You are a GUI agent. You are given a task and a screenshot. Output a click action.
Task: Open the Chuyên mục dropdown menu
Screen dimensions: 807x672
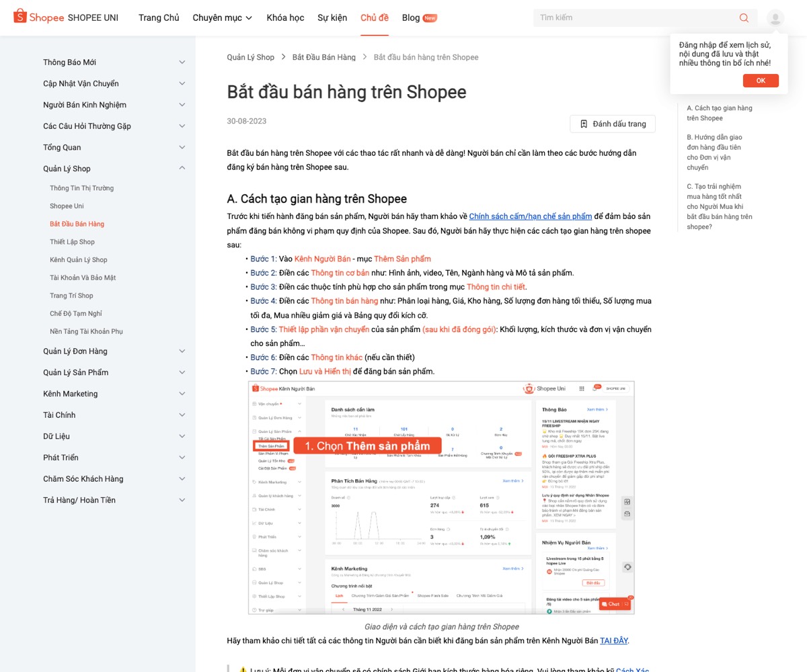tap(223, 17)
